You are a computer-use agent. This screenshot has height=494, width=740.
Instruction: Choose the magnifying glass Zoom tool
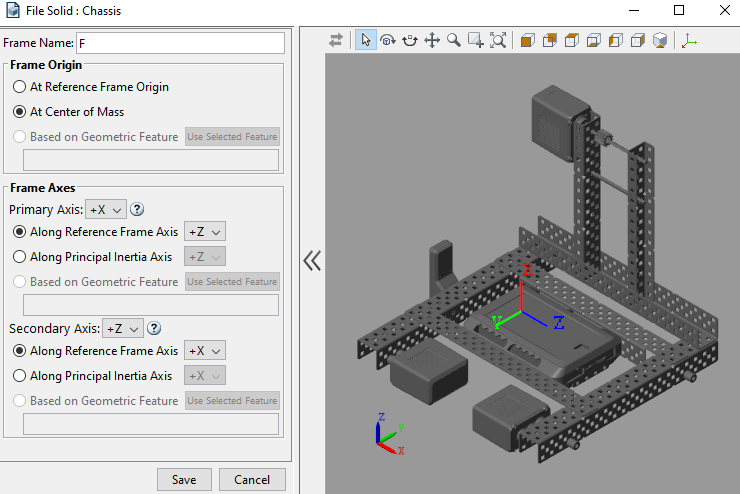click(454, 40)
